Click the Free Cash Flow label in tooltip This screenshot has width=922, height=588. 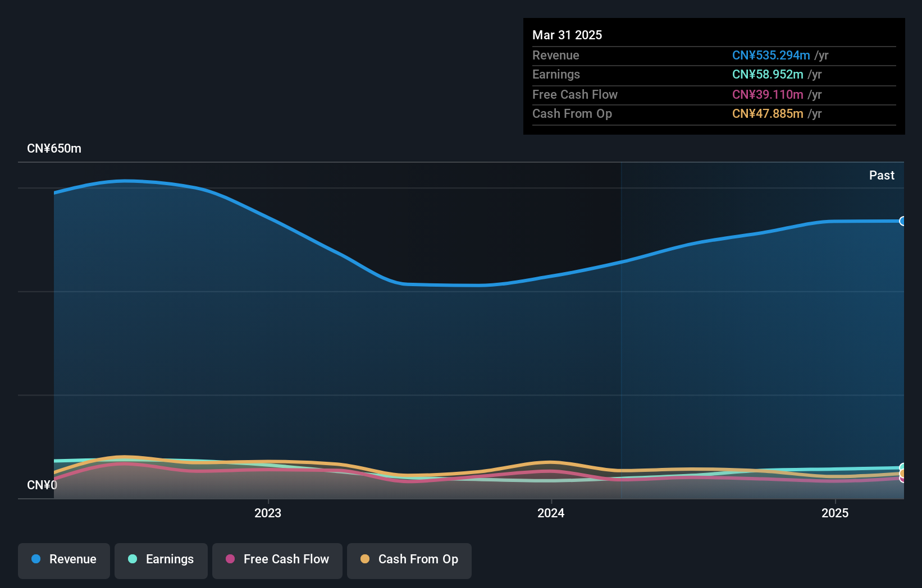tap(575, 94)
